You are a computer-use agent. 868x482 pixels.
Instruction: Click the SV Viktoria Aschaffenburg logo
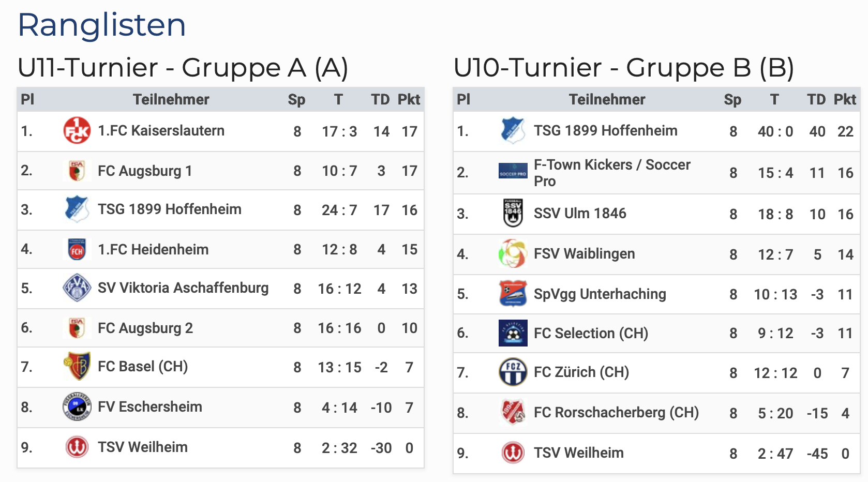coord(77,288)
